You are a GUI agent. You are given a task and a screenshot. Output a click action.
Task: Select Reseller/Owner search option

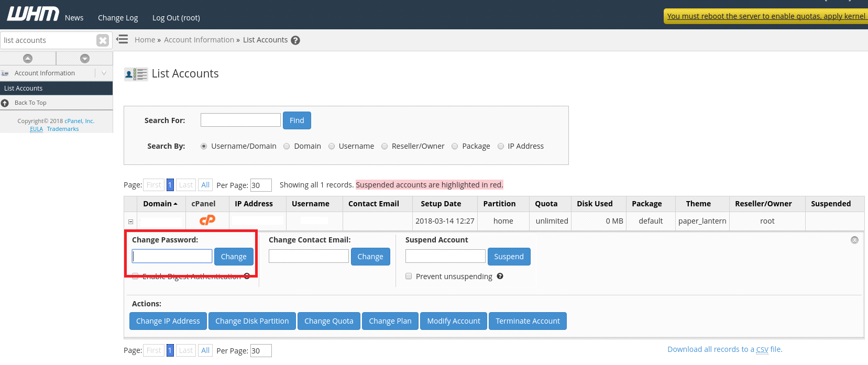coord(384,146)
